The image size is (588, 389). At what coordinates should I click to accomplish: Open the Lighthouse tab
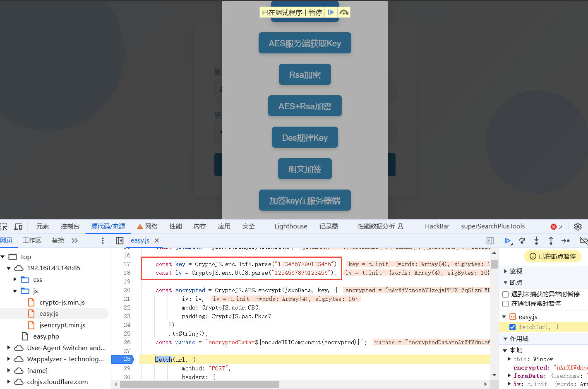pos(291,226)
